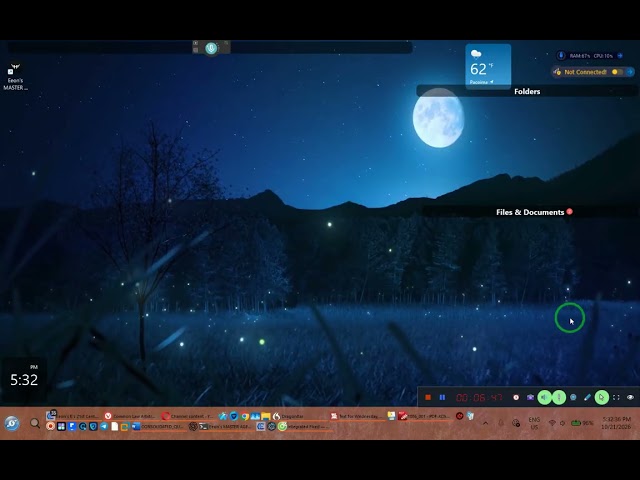
Task: Open the sticky notes yellow taskbar icon
Action: [391, 416]
